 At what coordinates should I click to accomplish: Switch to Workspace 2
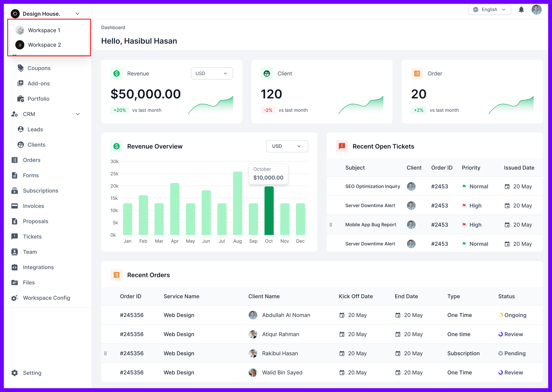(x=45, y=45)
